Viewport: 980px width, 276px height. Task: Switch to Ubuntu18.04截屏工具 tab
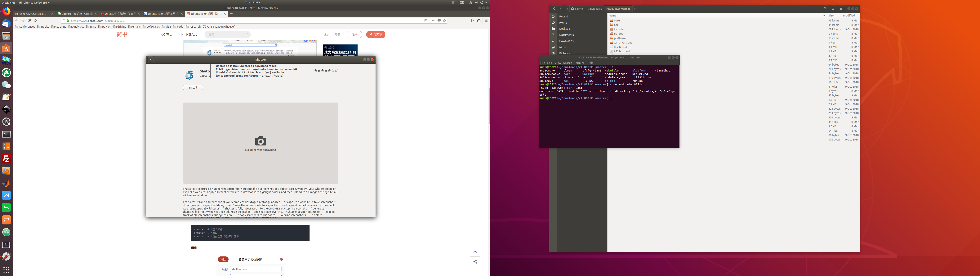(163, 14)
